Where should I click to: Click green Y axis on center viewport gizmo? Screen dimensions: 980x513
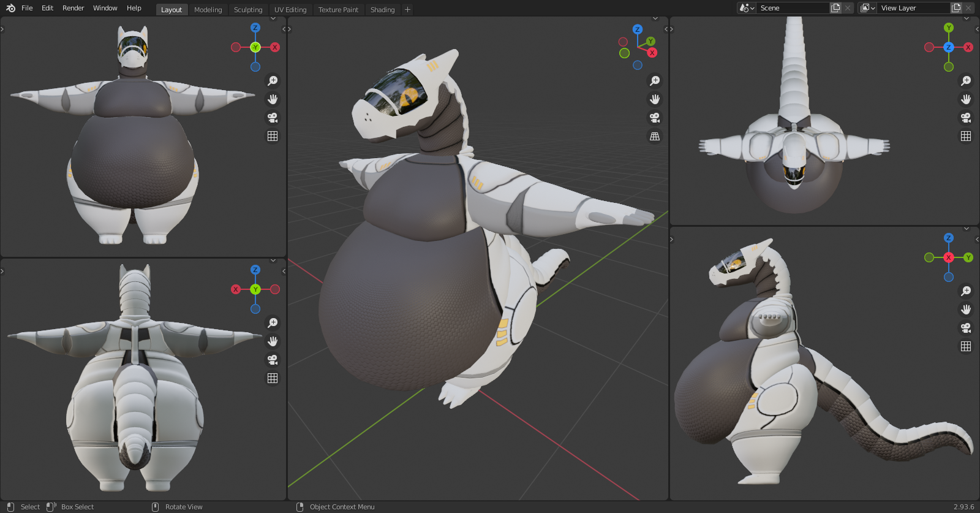pyautogui.click(x=650, y=42)
